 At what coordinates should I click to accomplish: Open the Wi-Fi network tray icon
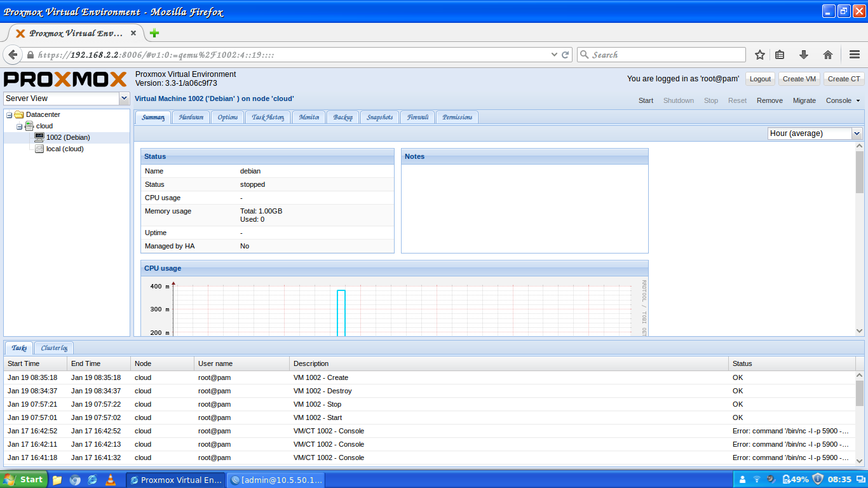click(x=757, y=480)
